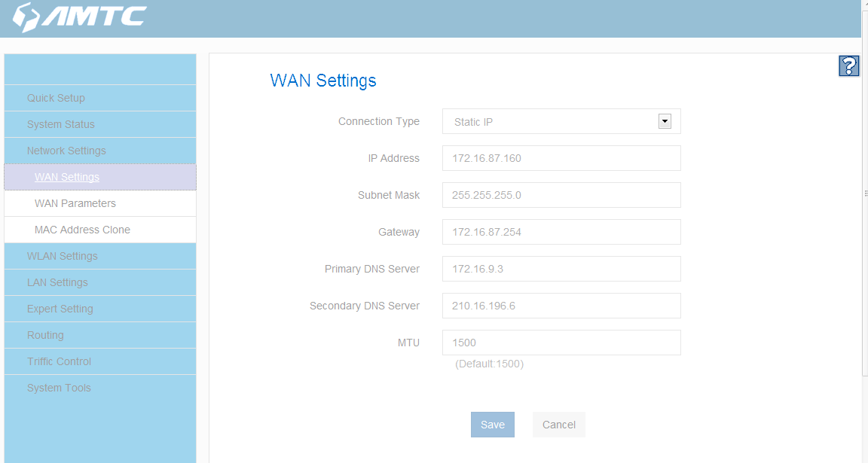This screenshot has width=868, height=463.
Task: Click the MTU label
Action: [x=408, y=343]
